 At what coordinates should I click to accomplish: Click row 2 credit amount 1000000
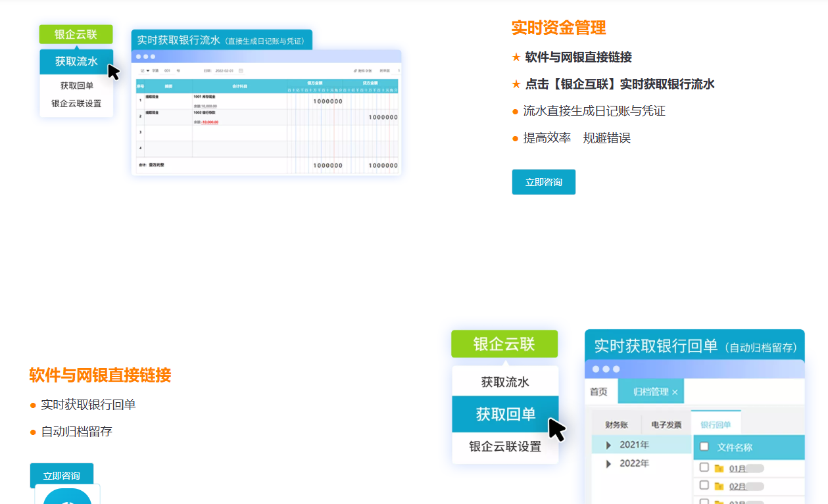383,117
